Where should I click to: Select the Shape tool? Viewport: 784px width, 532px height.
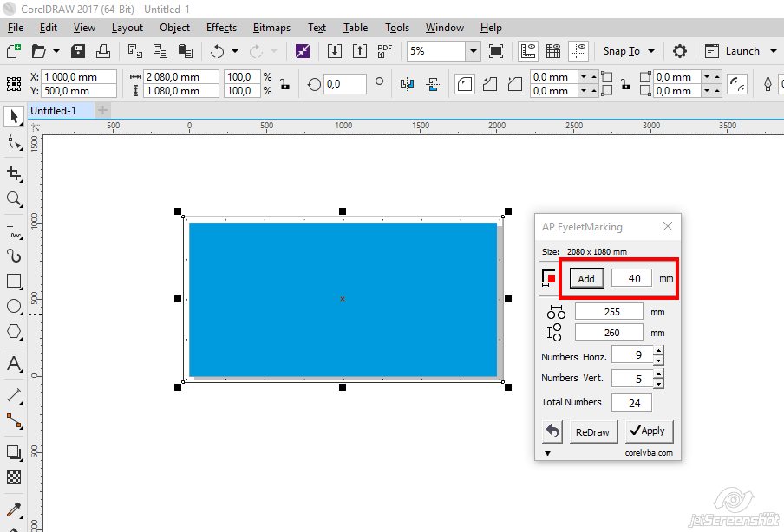tap(15, 143)
